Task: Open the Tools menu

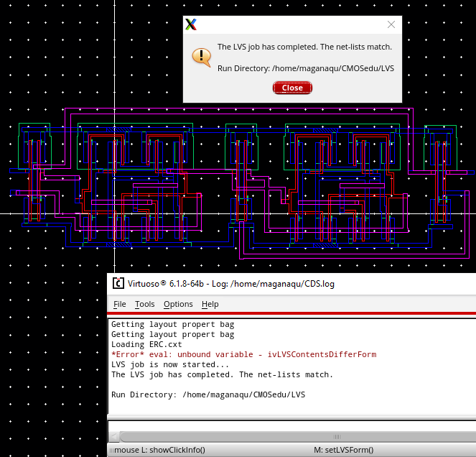Action: [x=144, y=304]
